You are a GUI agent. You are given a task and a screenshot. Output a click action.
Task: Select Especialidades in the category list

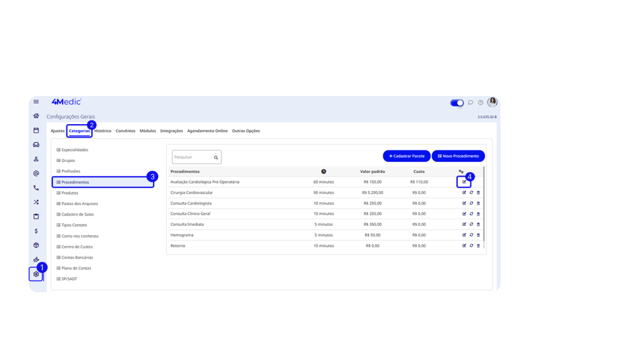(x=75, y=150)
